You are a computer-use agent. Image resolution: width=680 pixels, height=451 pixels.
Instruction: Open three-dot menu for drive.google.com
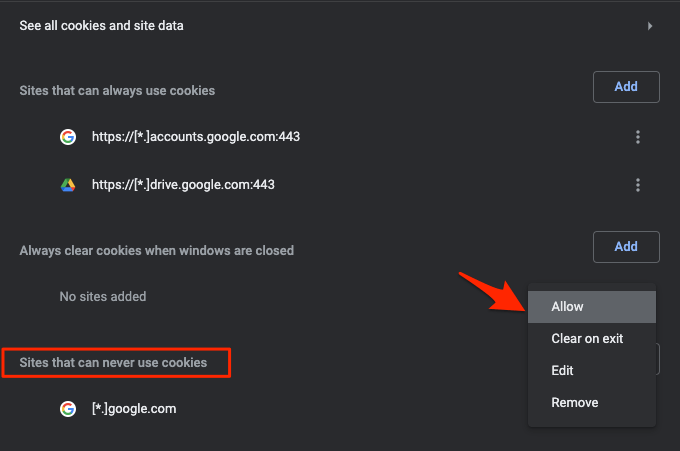pyautogui.click(x=638, y=185)
